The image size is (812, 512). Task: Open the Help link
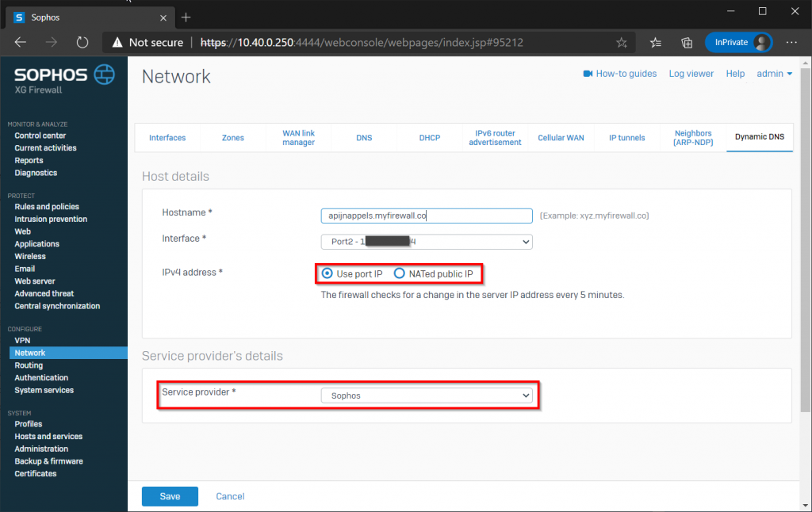pos(735,74)
